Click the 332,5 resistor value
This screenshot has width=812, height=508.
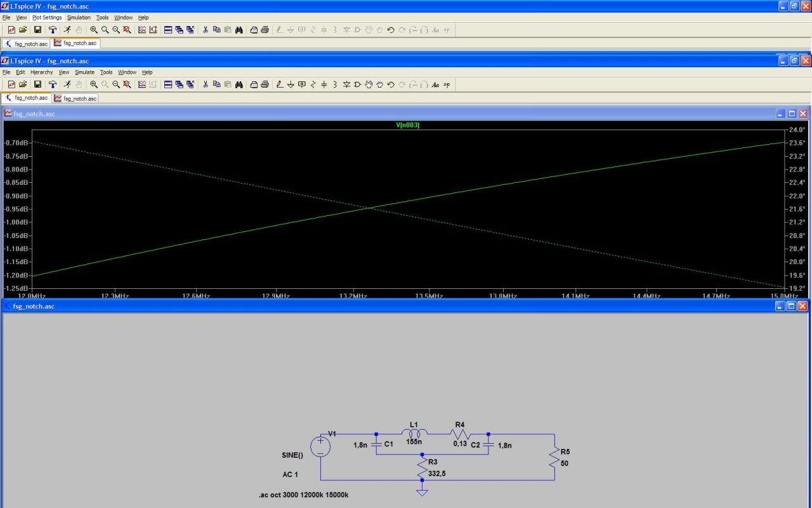tap(437, 474)
